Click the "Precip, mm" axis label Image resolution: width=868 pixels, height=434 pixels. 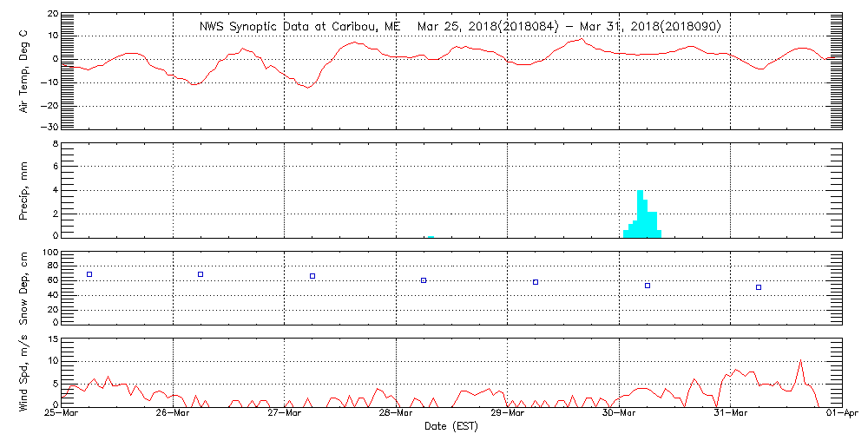[24, 189]
